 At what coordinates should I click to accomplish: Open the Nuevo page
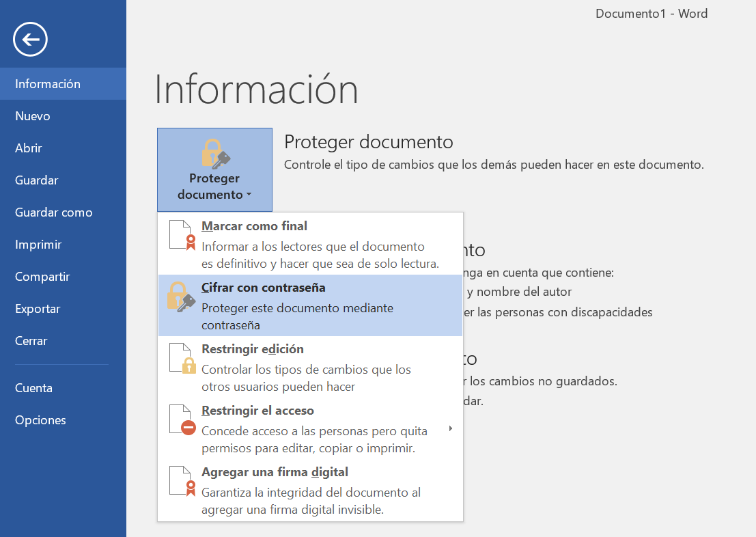point(33,116)
